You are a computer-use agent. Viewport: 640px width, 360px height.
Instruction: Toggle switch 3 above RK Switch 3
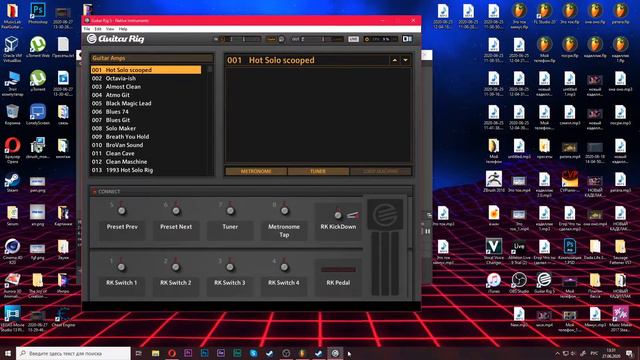230,267
